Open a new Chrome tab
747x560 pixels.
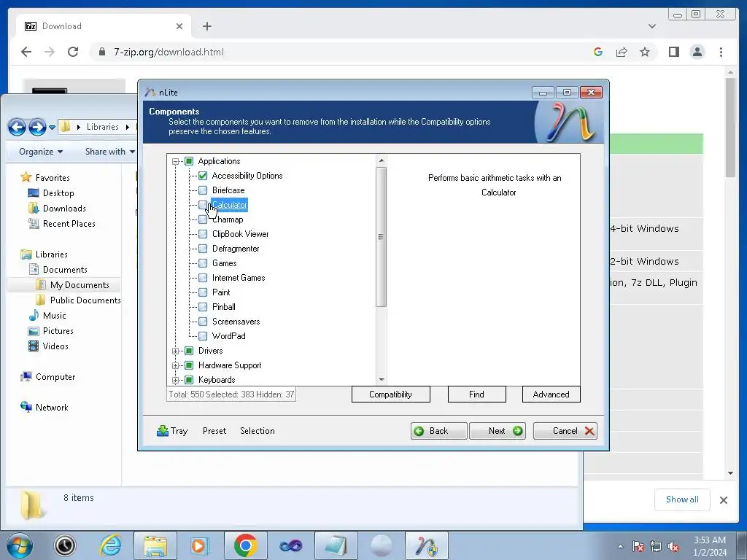206,26
